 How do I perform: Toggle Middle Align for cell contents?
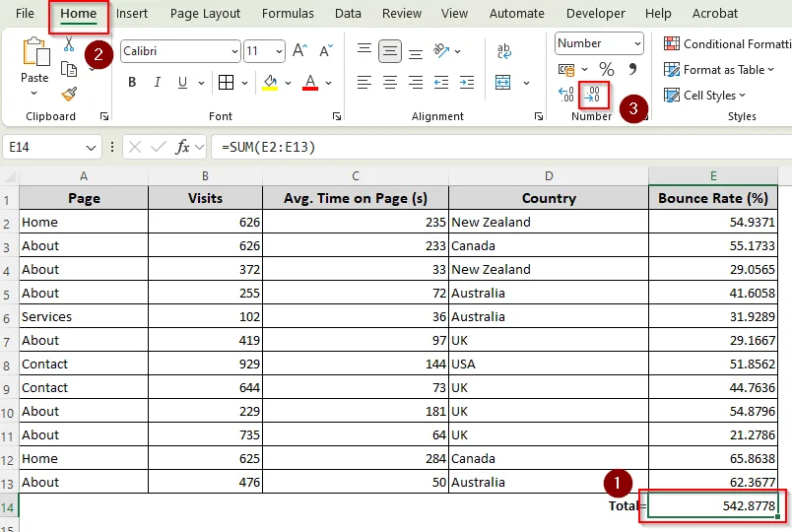pyautogui.click(x=390, y=51)
